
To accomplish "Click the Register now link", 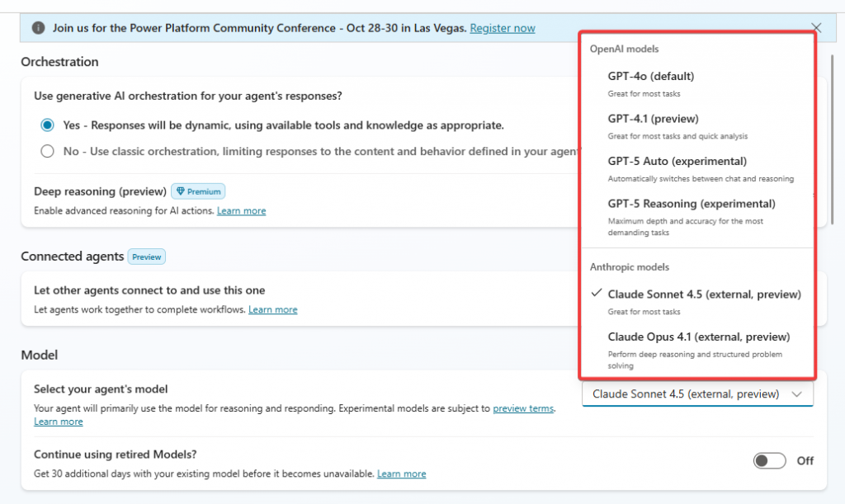I will pos(503,28).
